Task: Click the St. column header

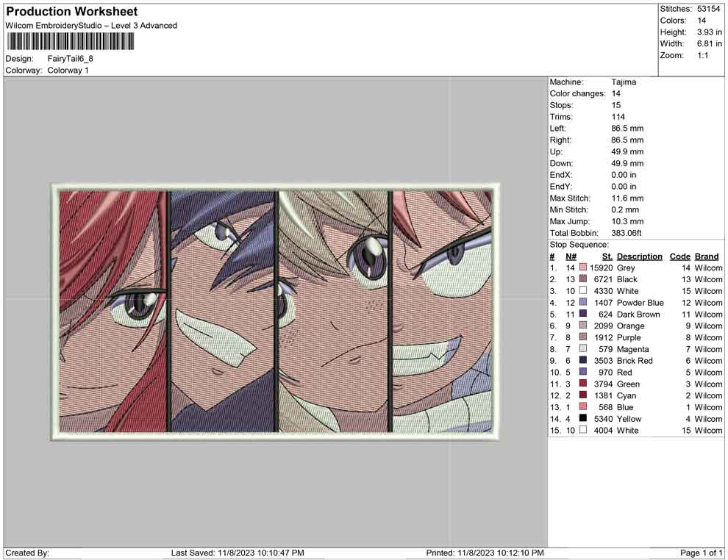Action: pyautogui.click(x=607, y=256)
